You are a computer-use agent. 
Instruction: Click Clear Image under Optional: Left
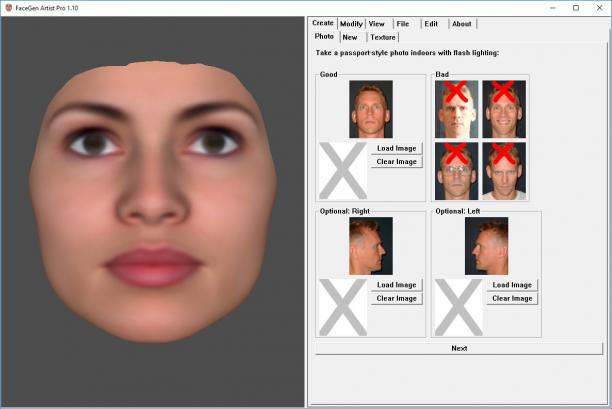click(x=512, y=299)
